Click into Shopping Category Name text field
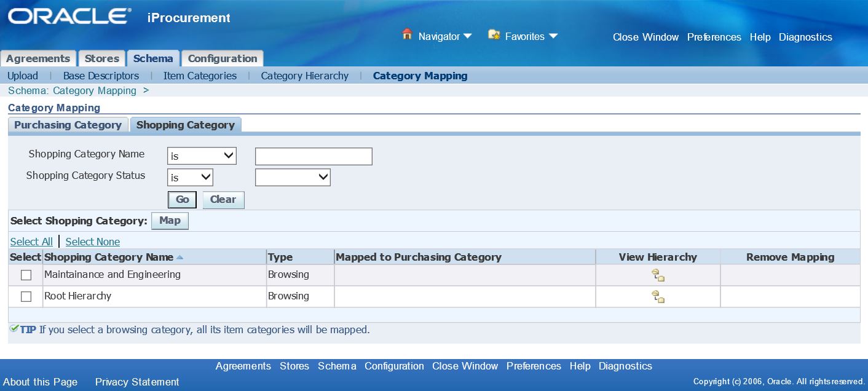 [314, 156]
